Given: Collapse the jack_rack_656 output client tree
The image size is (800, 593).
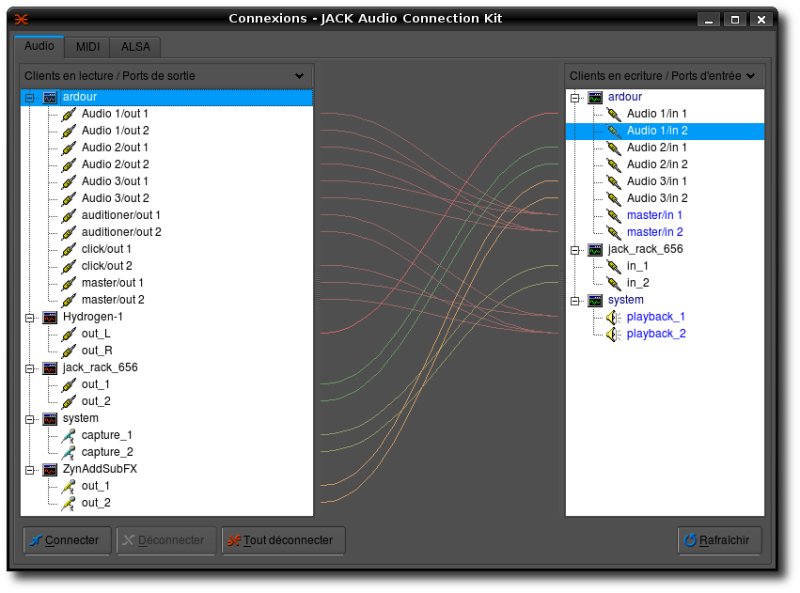Looking at the screenshot, I should coord(30,368).
